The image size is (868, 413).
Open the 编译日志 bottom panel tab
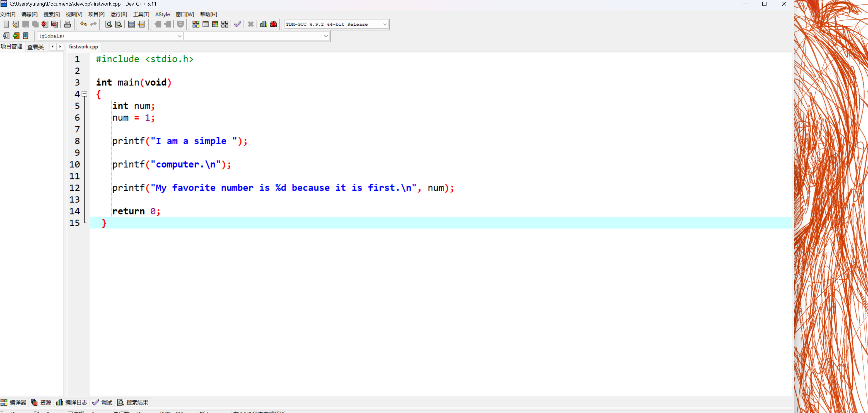72,402
